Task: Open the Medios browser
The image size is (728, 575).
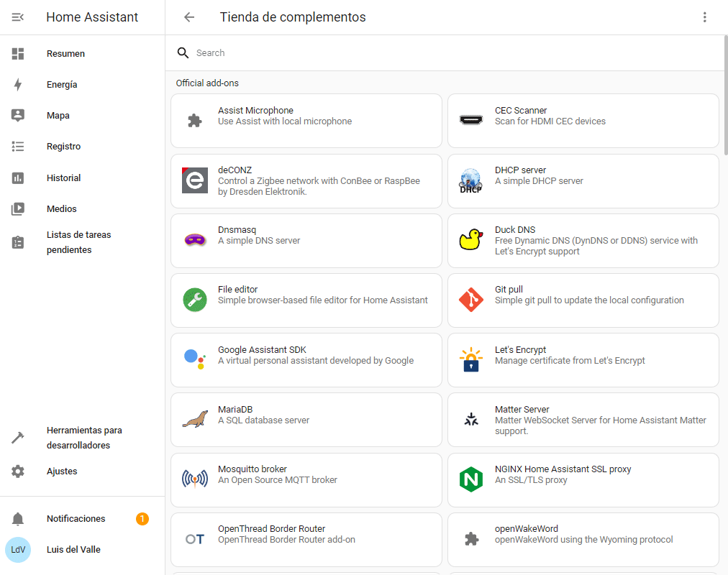Action: pos(82,209)
